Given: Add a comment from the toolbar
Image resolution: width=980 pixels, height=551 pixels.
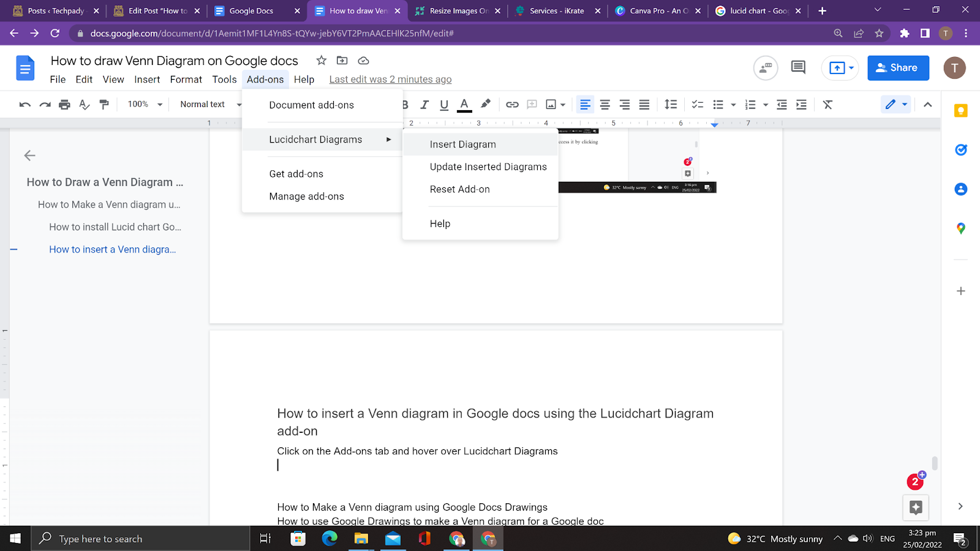Looking at the screenshot, I should [532, 105].
